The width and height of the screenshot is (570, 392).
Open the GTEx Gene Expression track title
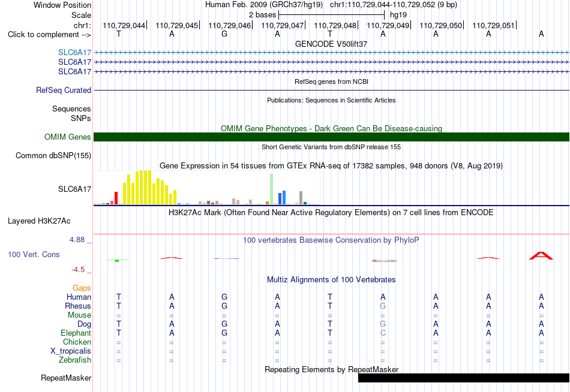click(331, 166)
